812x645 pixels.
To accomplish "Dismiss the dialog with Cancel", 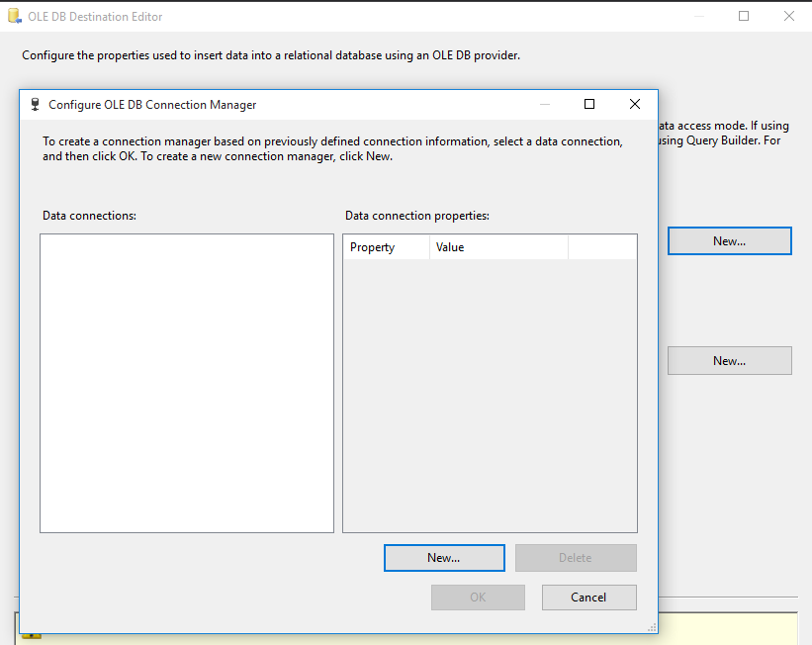I will pos(588,597).
